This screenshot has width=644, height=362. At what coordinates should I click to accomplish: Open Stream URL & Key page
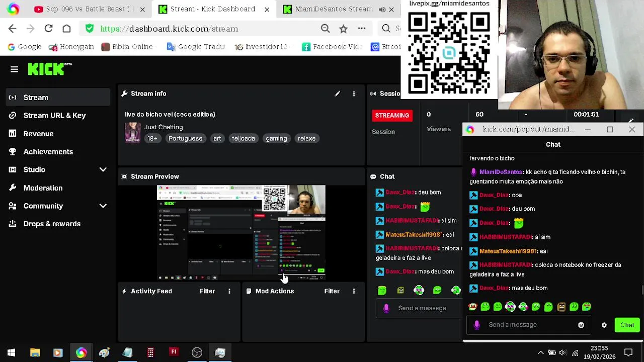pos(54,115)
